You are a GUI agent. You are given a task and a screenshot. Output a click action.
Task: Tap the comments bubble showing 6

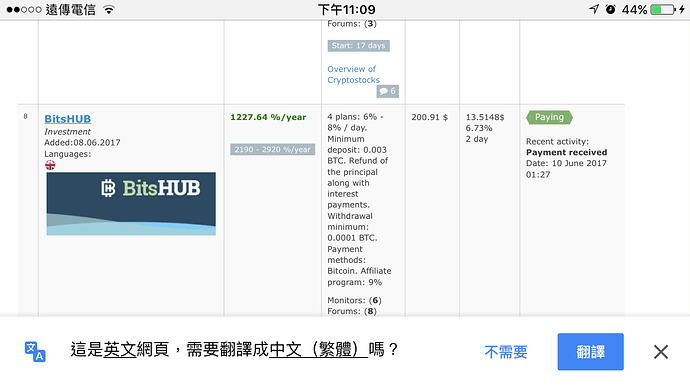click(387, 91)
